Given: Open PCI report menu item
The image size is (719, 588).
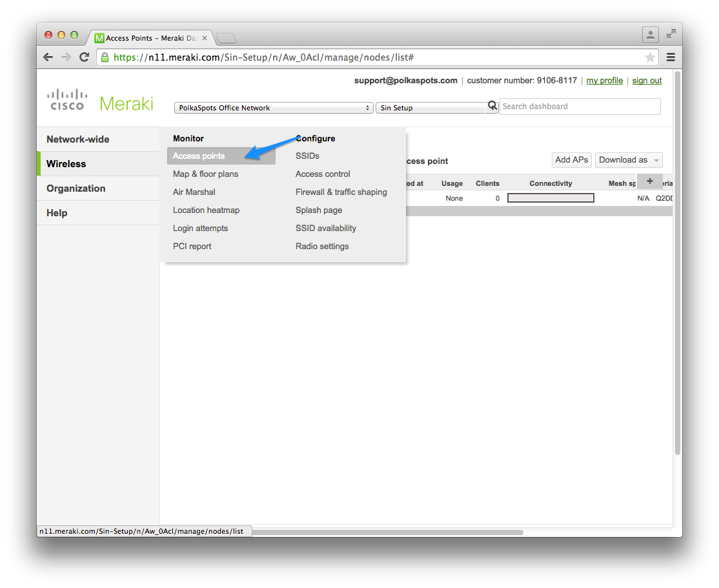Looking at the screenshot, I should (x=192, y=247).
